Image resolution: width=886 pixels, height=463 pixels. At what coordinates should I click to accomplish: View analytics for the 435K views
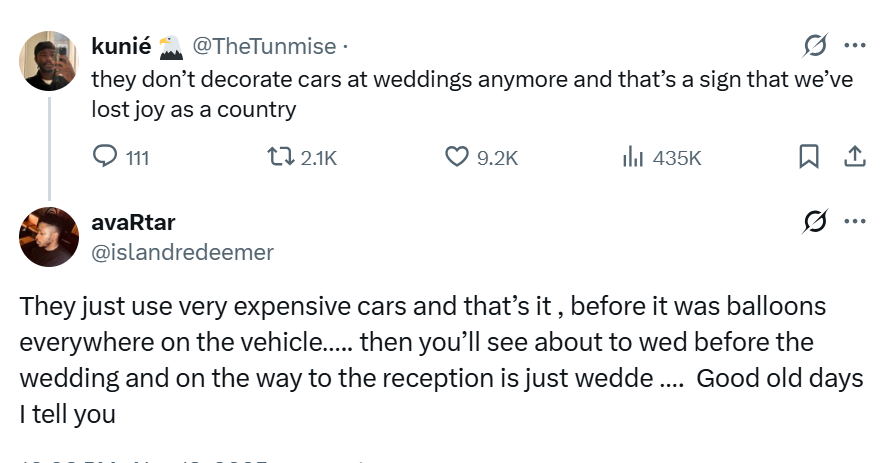(x=632, y=157)
